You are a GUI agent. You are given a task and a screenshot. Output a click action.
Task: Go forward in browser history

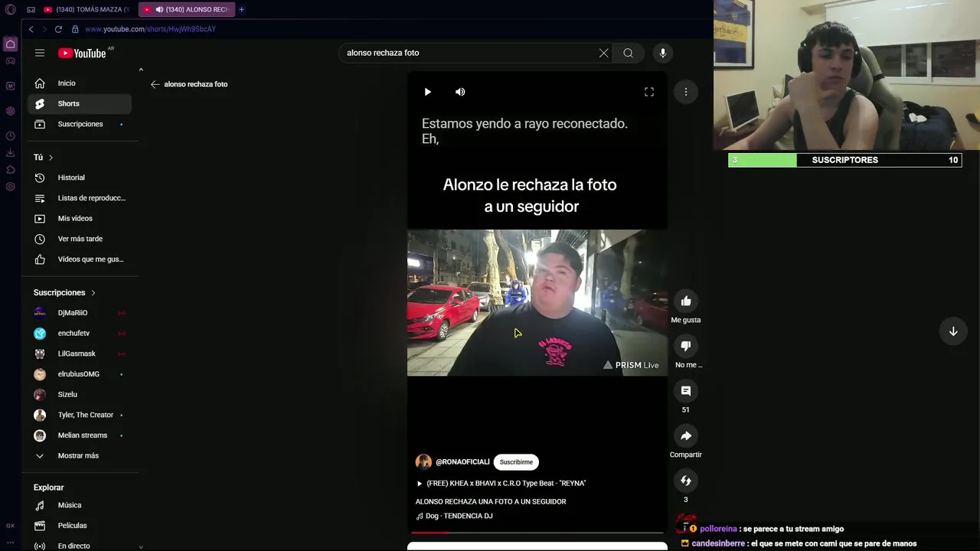pos(44,29)
